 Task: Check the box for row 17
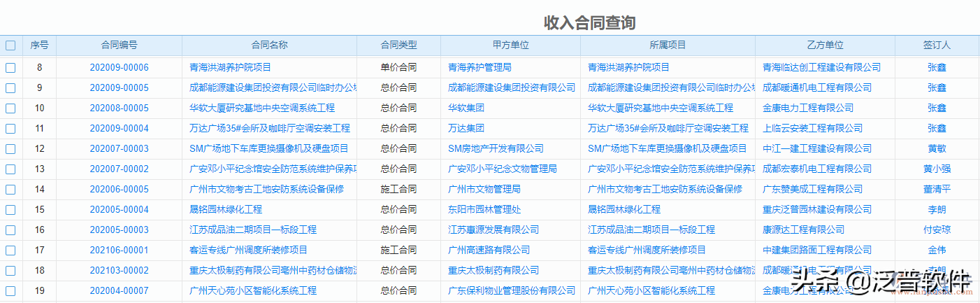point(10,251)
